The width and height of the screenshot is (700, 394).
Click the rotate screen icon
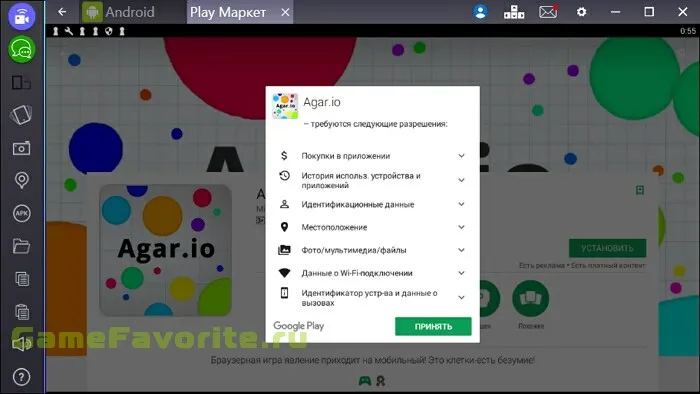click(21, 115)
